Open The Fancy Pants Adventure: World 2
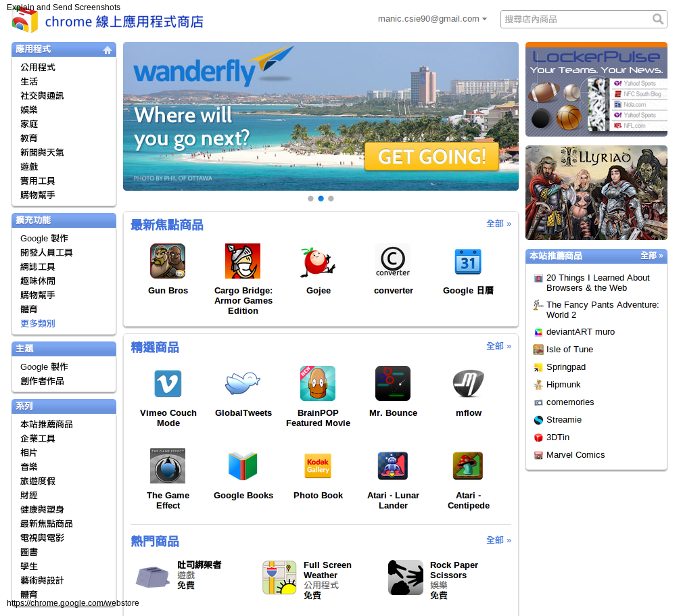681x616 pixels. point(603,310)
